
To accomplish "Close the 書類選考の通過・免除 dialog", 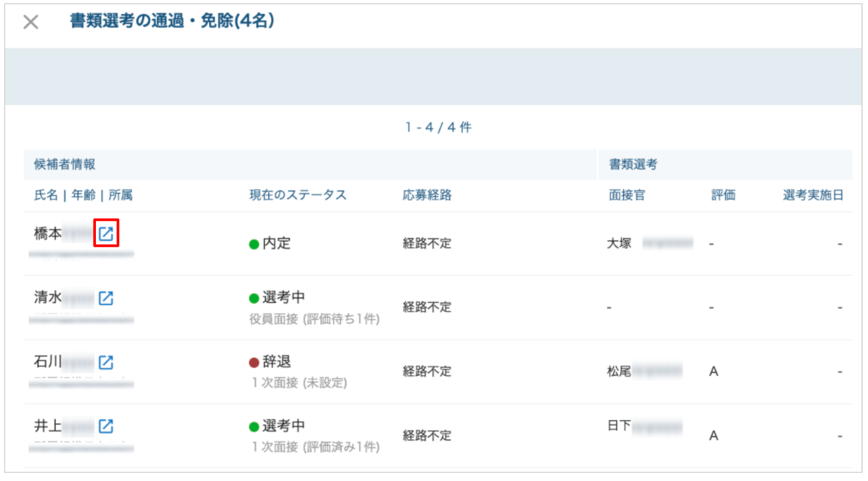I will [31, 22].
